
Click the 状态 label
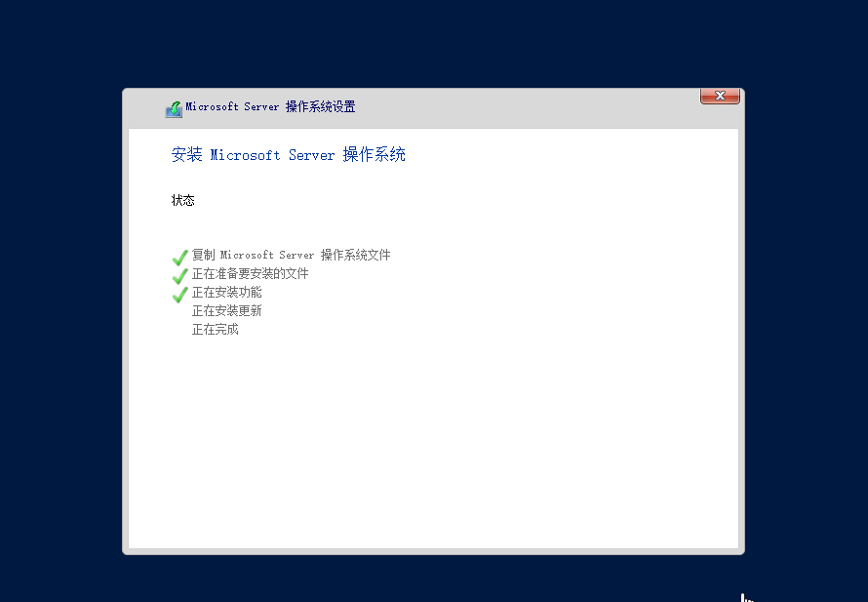click(x=182, y=200)
